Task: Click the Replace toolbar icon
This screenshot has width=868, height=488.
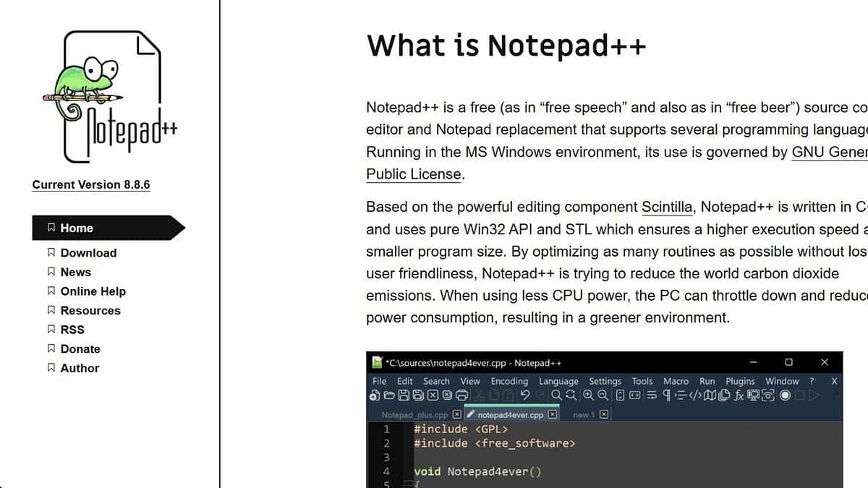Action: [x=571, y=395]
